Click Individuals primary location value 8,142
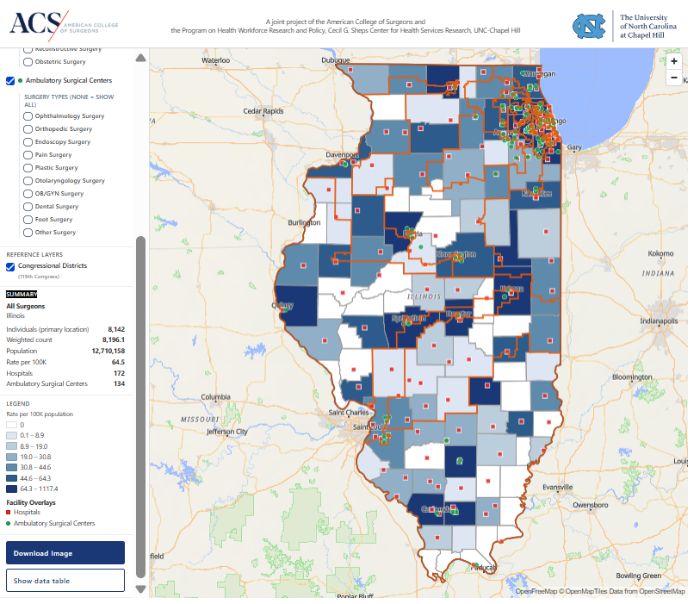This screenshot has height=604, width=700. point(116,330)
